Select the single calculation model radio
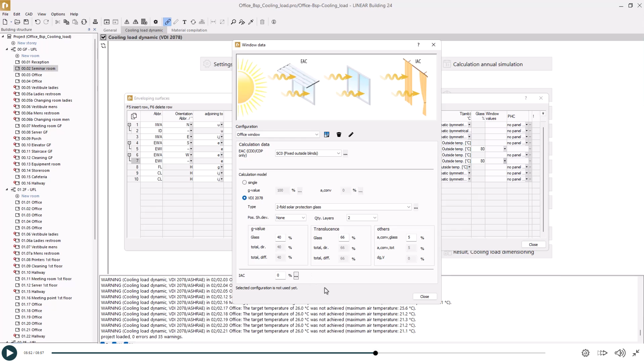The image size is (644, 362). point(244,182)
